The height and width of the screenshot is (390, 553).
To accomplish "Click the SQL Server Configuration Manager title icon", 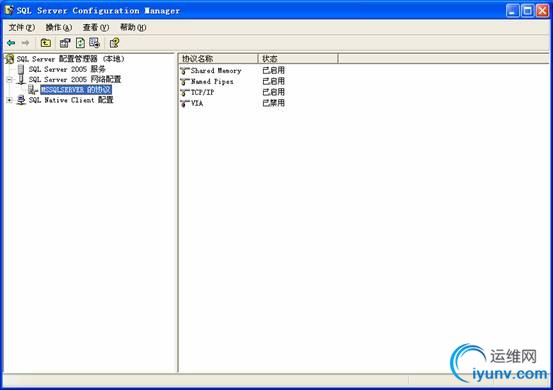I will tap(9, 10).
